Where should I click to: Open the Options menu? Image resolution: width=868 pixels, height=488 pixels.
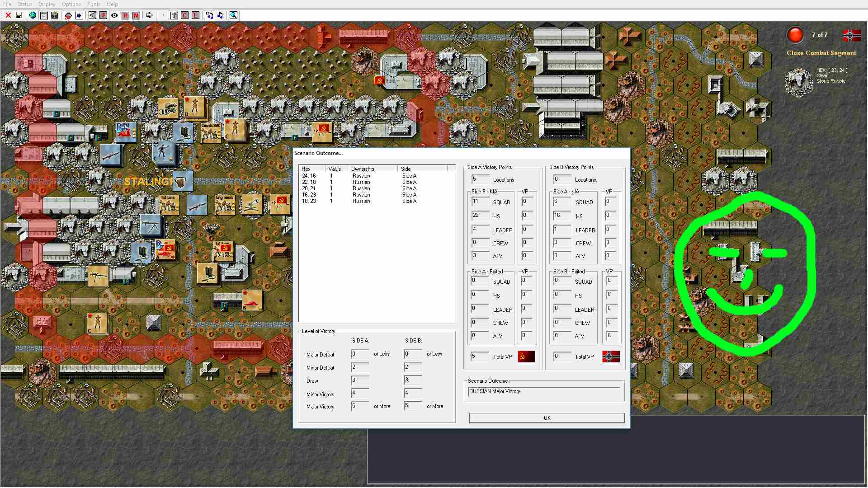click(x=71, y=4)
